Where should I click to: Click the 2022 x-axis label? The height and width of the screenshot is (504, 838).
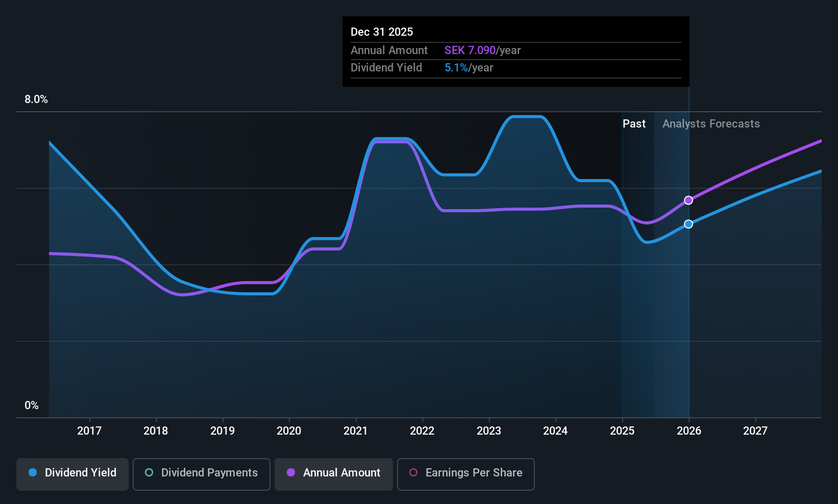tap(422, 431)
